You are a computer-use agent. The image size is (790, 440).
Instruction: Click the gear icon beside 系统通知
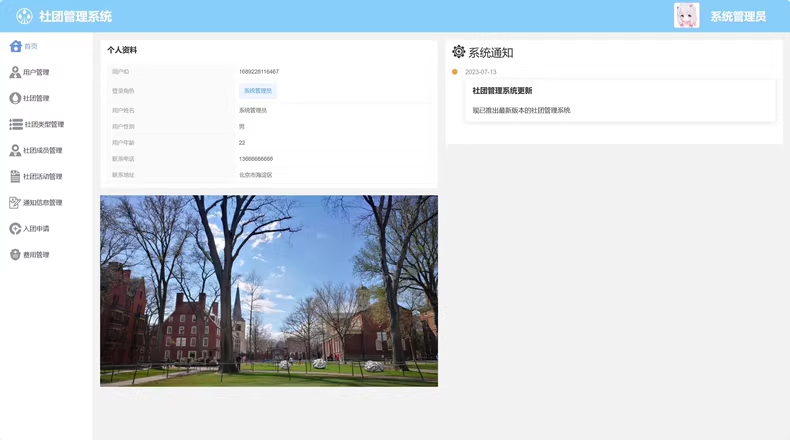point(458,51)
